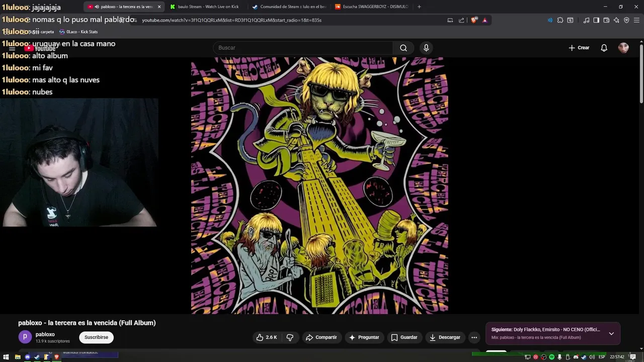Open the Leo AI sparkle icon
644x362 pixels.
[x=616, y=20]
